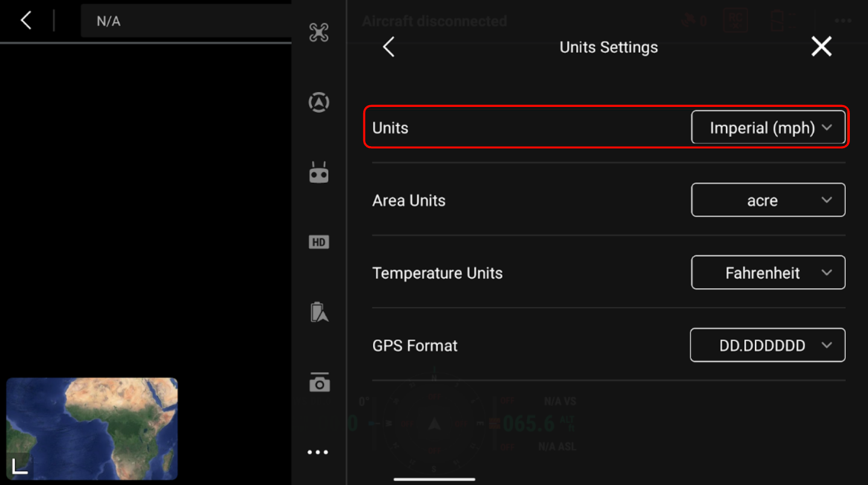868x485 pixels.
Task: Open the battery settings icon
Action: pos(319,312)
